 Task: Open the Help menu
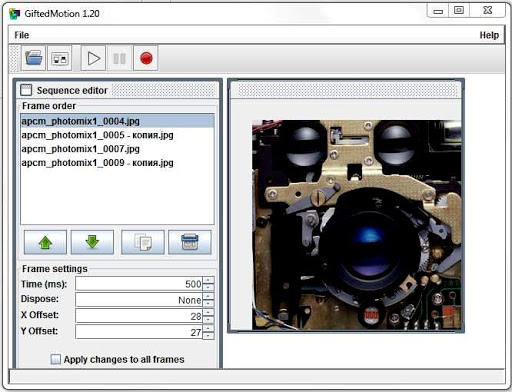(x=489, y=35)
